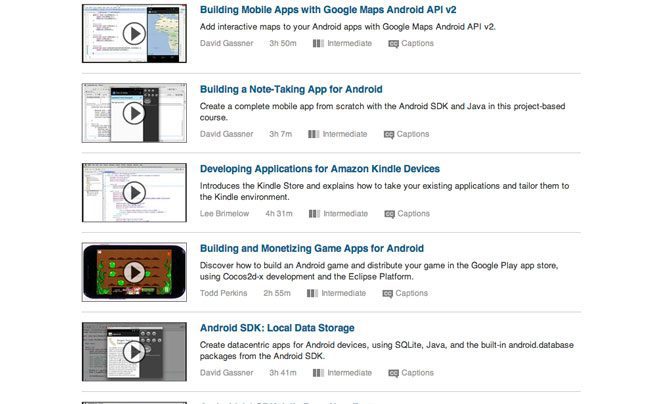Open Building a Note-Taking App for Android link

pos(291,89)
